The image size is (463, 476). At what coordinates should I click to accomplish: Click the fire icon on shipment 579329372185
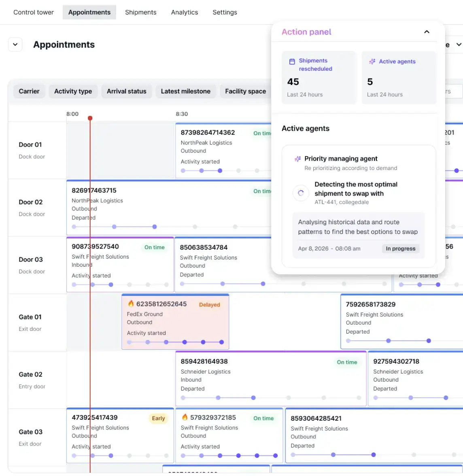click(185, 417)
